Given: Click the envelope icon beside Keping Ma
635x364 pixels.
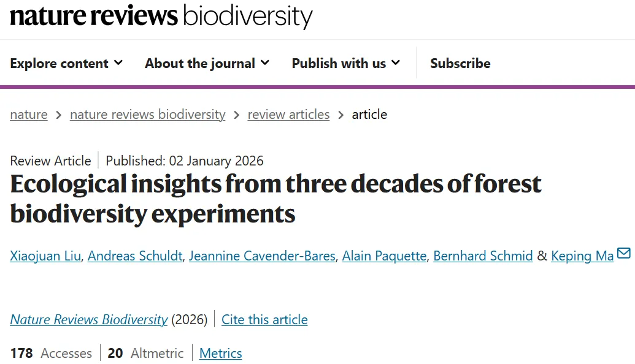Looking at the screenshot, I should pyautogui.click(x=623, y=254).
